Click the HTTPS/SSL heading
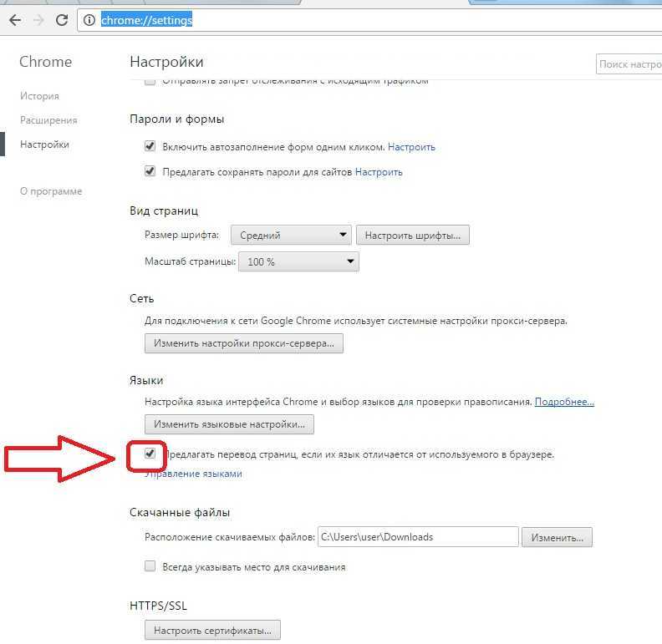662x644 pixels. point(158,606)
